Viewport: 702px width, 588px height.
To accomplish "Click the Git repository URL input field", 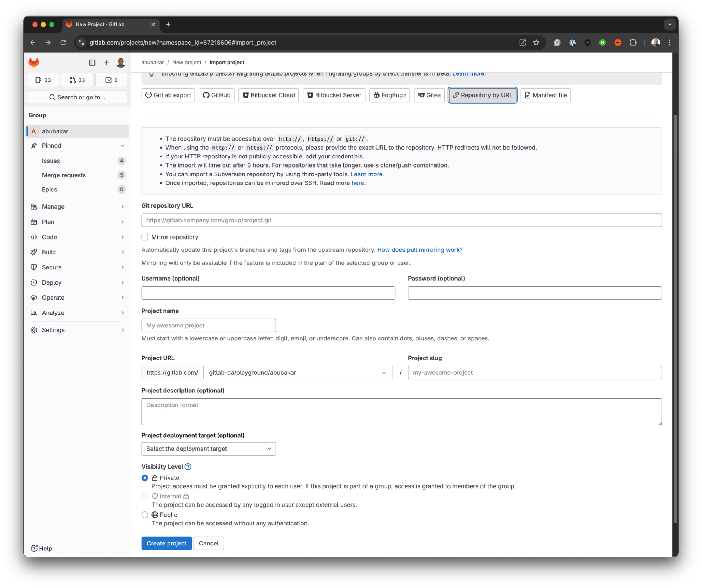I will click(x=401, y=220).
